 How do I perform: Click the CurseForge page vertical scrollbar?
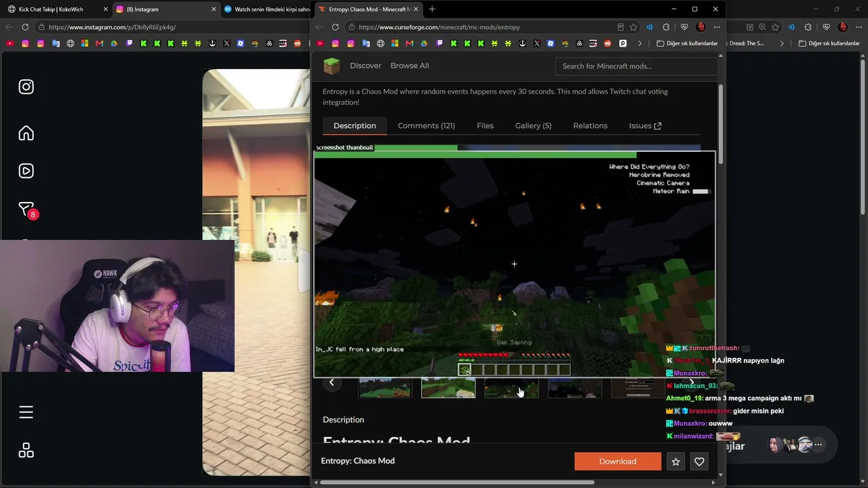coord(721,123)
